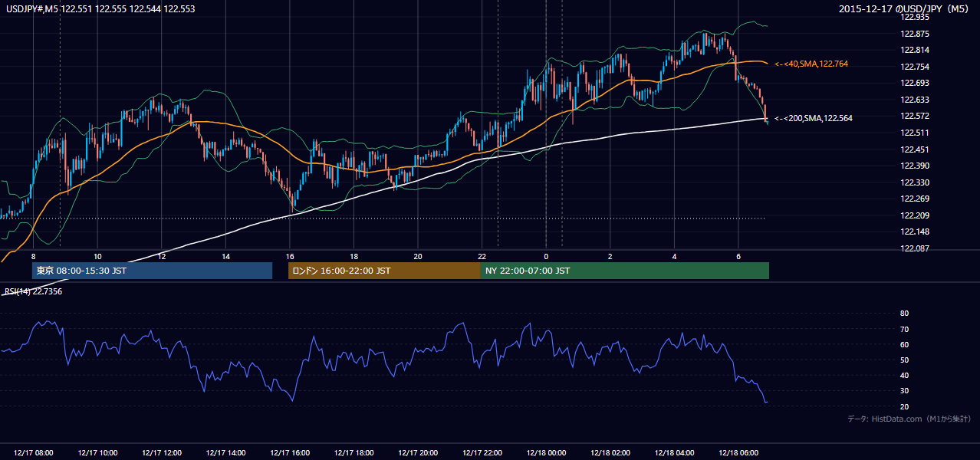Click the 200 SMA 122.564 label
The width and height of the screenshot is (980, 460).
click(x=814, y=118)
